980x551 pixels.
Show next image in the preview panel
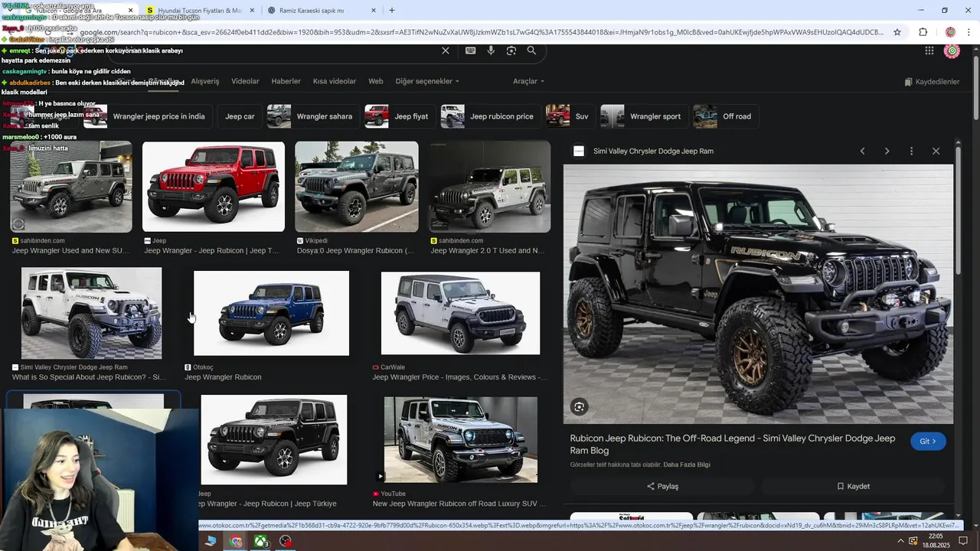(887, 151)
